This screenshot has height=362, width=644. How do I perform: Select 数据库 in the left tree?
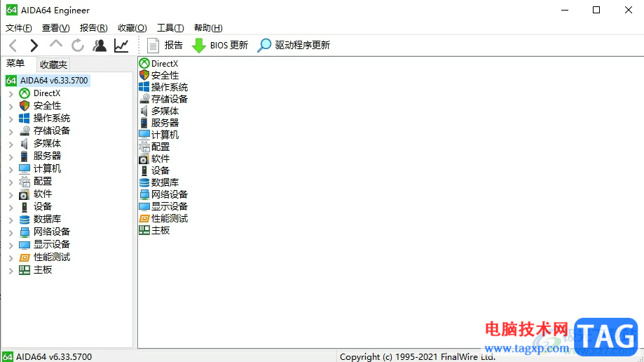tap(47, 220)
